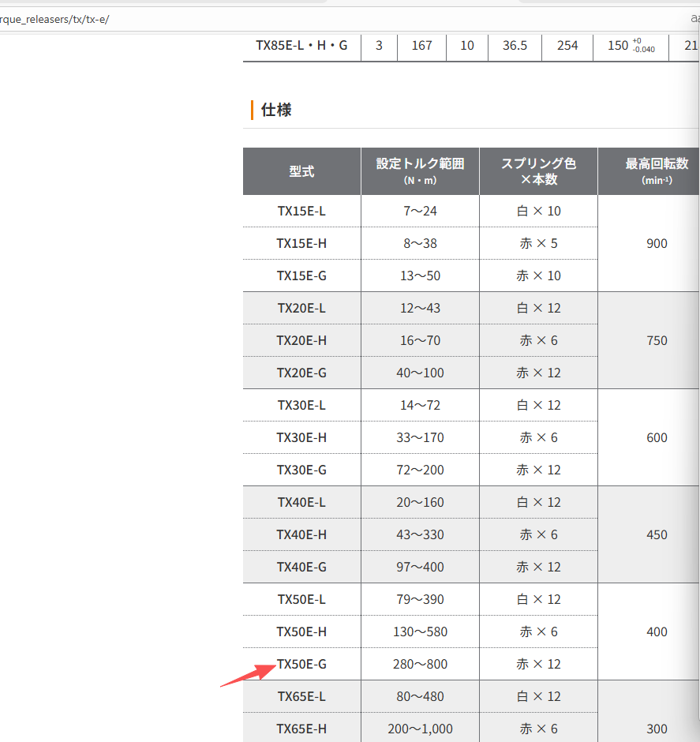
Task: Click the TX85E-L・H・G row label
Action: 301,46
